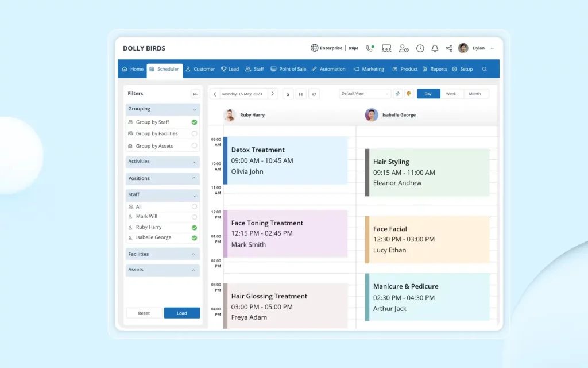The image size is (588, 368).
Task: Open the Customer tab
Action: [200, 69]
